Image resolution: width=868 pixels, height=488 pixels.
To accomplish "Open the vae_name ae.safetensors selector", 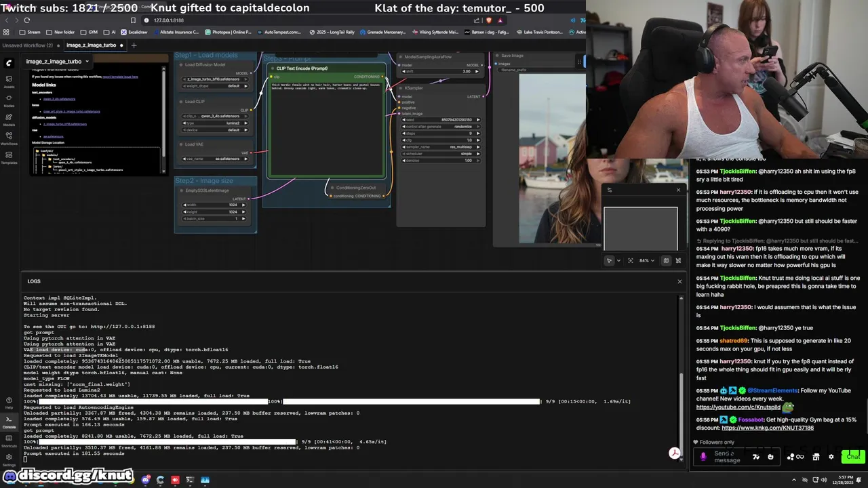I will pos(215,159).
